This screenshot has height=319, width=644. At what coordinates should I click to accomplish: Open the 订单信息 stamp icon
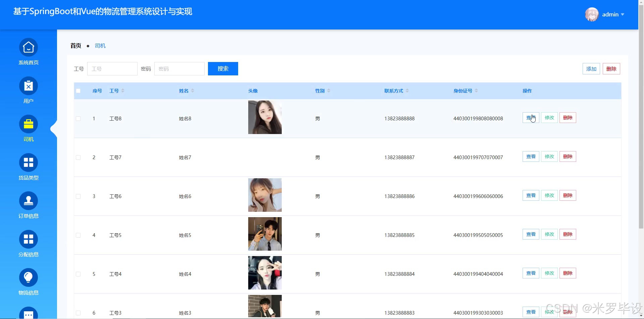(x=29, y=201)
